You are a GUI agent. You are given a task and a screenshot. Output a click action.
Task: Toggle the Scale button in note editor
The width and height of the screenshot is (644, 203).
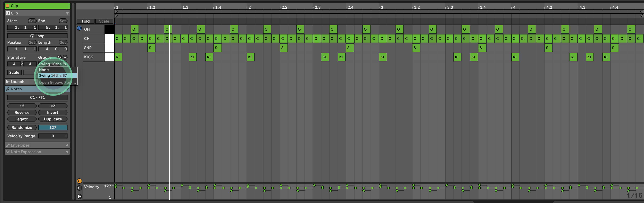104,21
